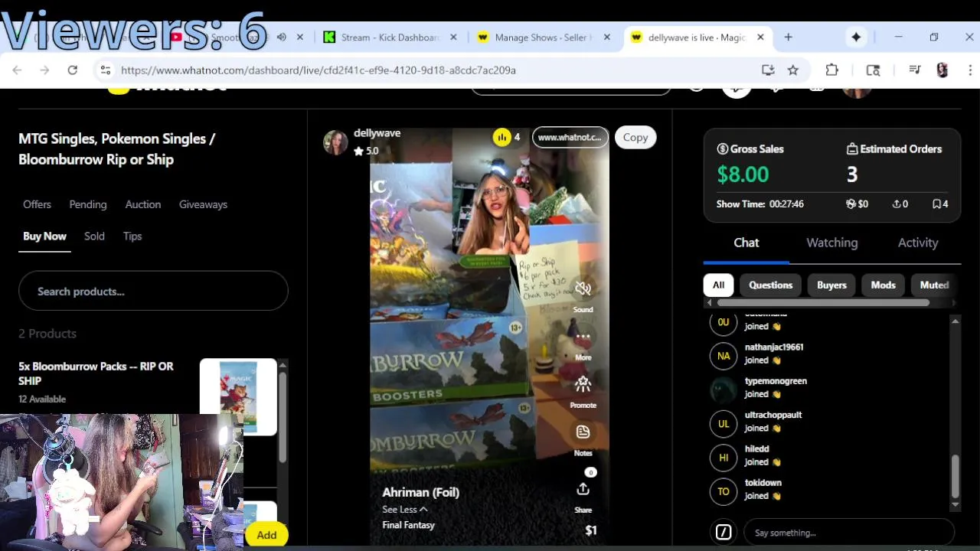Click the shares count icon in stats panel
Screen dimensions: 980x551
pos(896,204)
